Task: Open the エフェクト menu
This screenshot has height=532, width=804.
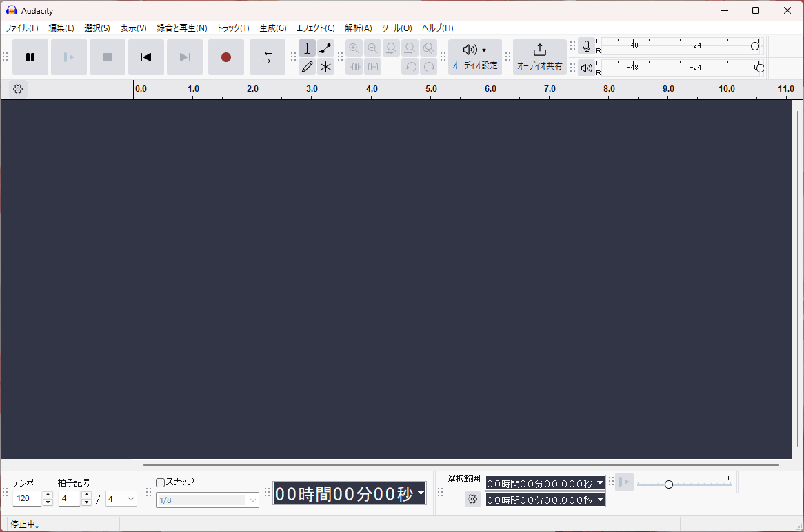Action: point(315,28)
